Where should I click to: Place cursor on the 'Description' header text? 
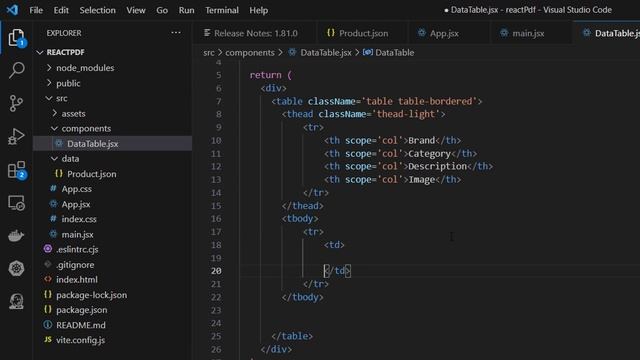pos(437,167)
